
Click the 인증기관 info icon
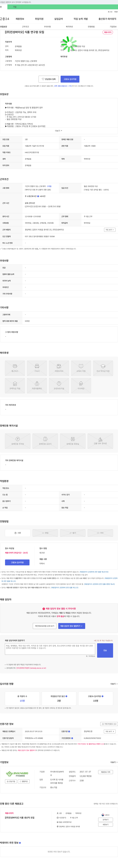(69, 732)
